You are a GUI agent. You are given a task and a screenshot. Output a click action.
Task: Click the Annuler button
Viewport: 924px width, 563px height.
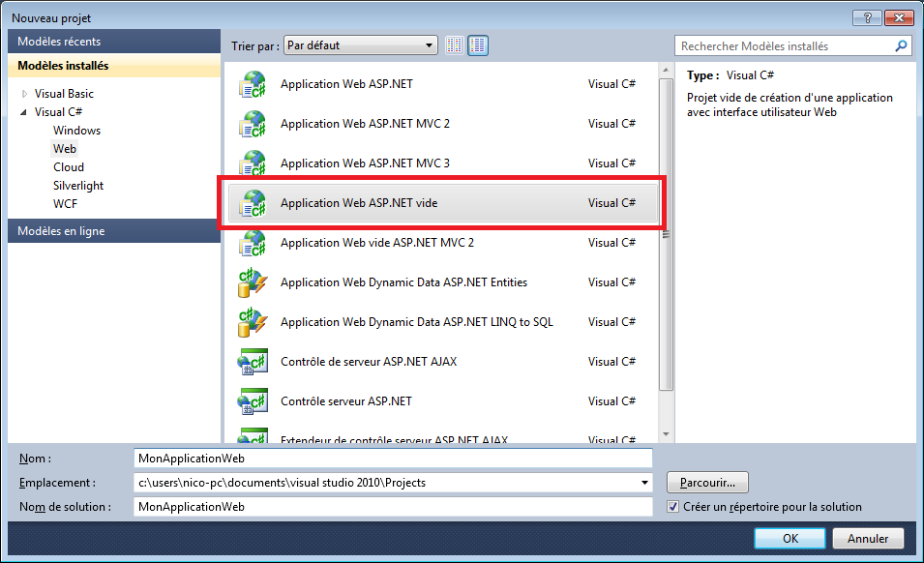[x=868, y=538]
